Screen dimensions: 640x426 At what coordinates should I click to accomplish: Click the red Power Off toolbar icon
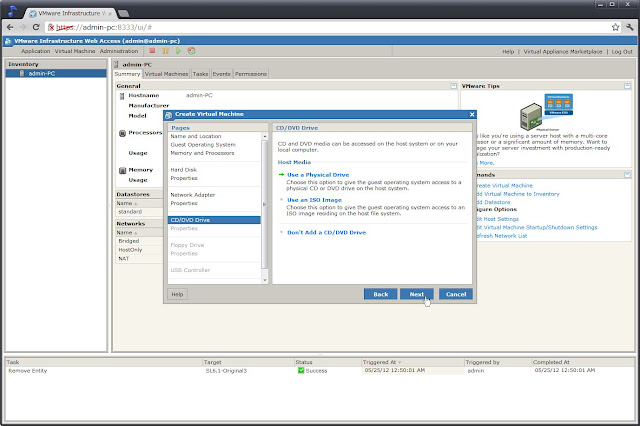click(152, 51)
